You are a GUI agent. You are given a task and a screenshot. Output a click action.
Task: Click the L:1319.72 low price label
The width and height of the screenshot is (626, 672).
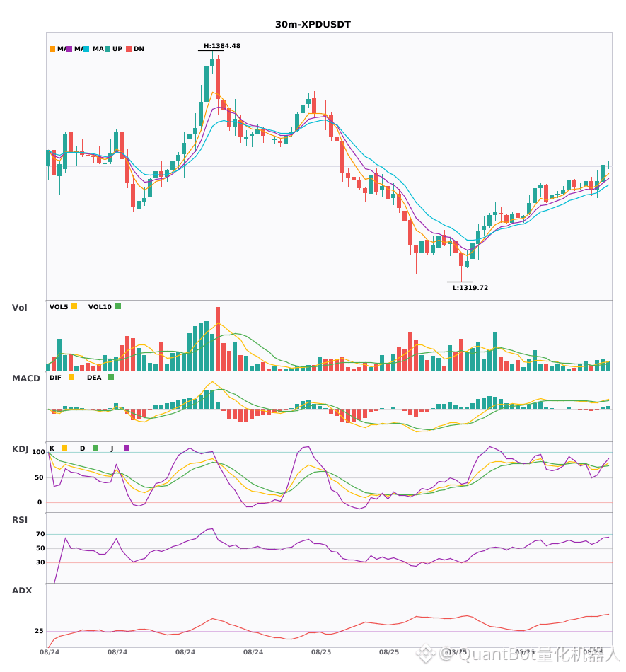[x=470, y=288]
